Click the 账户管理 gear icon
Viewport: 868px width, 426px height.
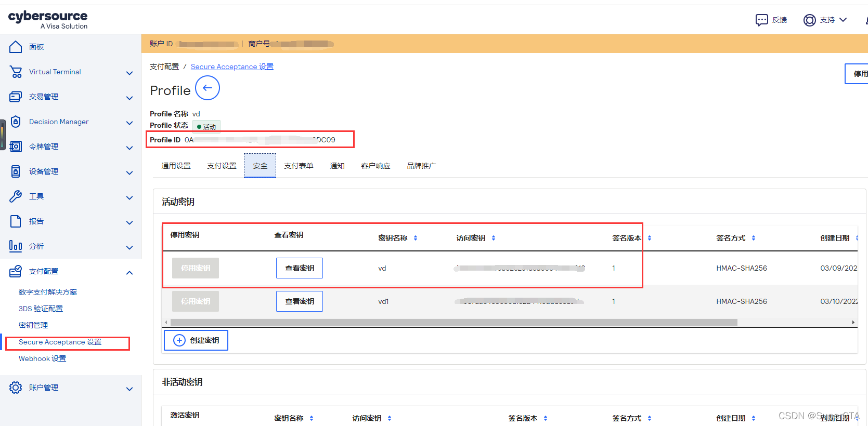coord(16,388)
